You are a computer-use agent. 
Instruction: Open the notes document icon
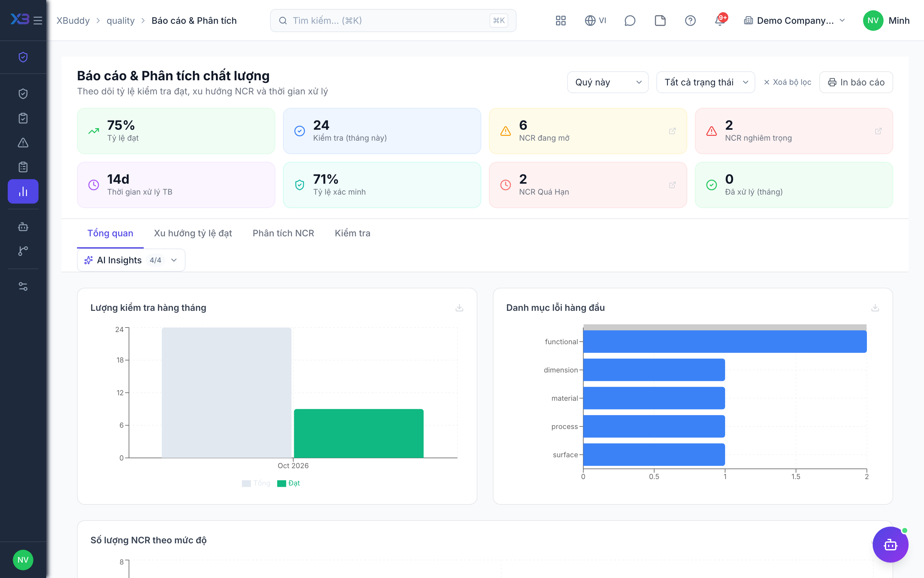660,20
